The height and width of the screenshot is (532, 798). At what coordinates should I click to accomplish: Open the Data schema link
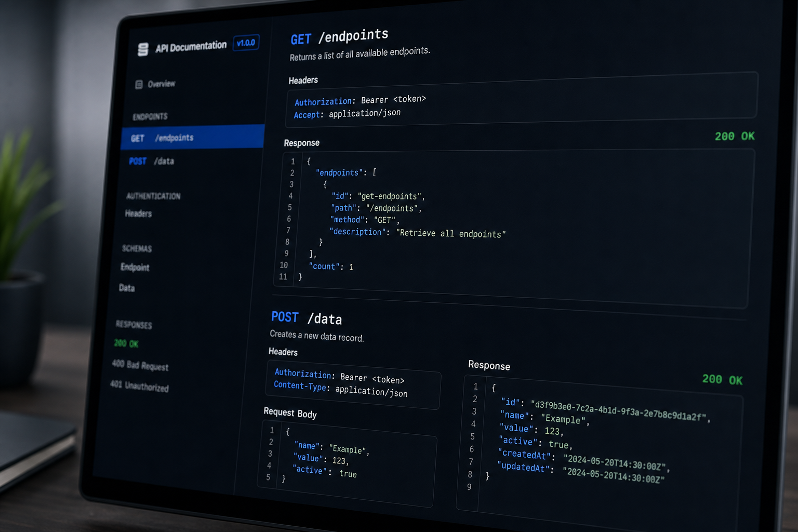pos(127,287)
